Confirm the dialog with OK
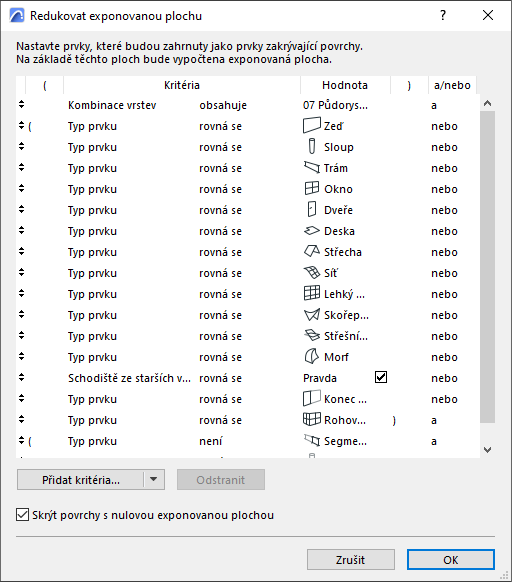Image resolution: width=512 pixels, height=582 pixels. (x=451, y=559)
